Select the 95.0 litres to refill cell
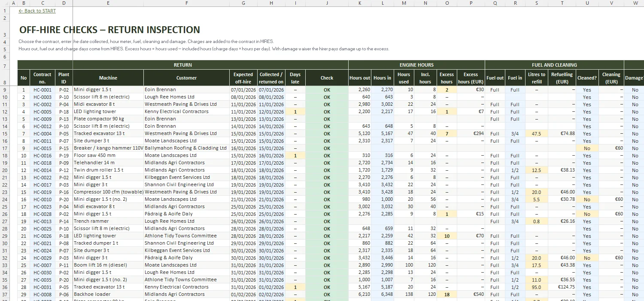644x301 pixels. (537, 287)
